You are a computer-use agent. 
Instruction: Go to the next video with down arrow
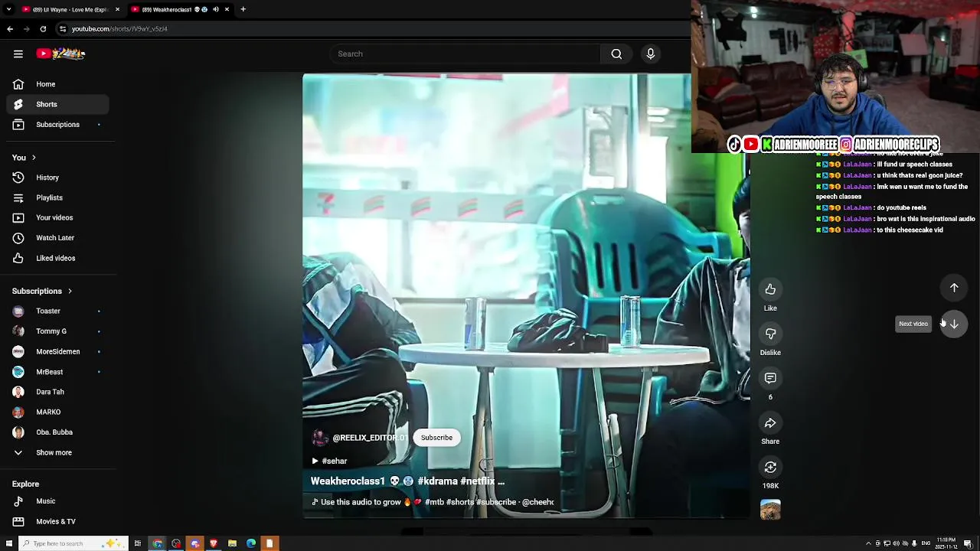click(954, 324)
